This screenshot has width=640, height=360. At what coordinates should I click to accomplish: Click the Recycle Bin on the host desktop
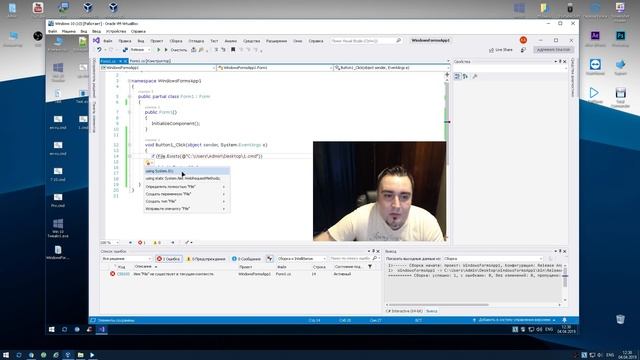pyautogui.click(x=620, y=319)
